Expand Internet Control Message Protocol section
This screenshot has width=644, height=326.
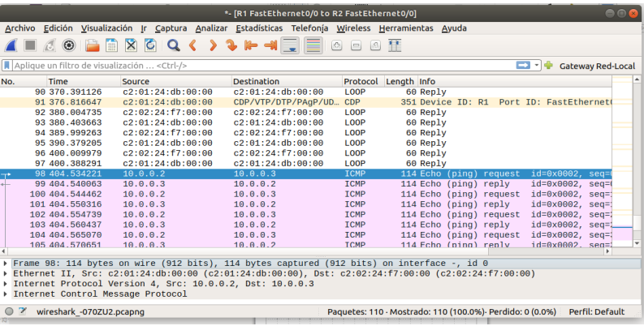6,294
